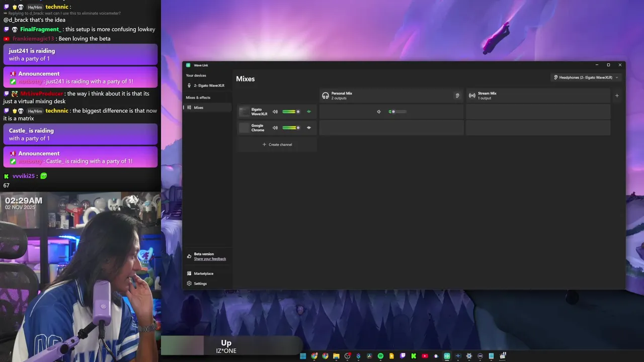Viewport: 644px width, 362px height.
Task: Click the 'Your devices' sidebar label
Action: point(196,75)
